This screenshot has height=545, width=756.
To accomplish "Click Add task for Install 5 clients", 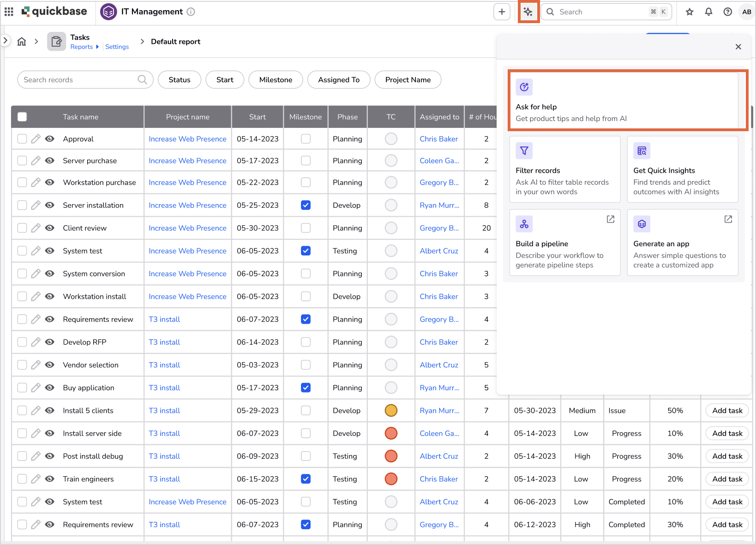I will pyautogui.click(x=727, y=411).
